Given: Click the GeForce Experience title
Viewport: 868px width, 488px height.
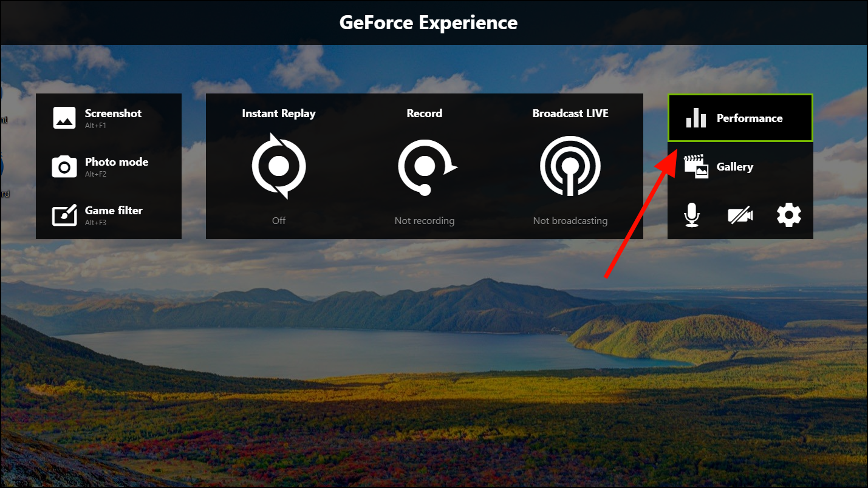Looking at the screenshot, I should coord(428,22).
